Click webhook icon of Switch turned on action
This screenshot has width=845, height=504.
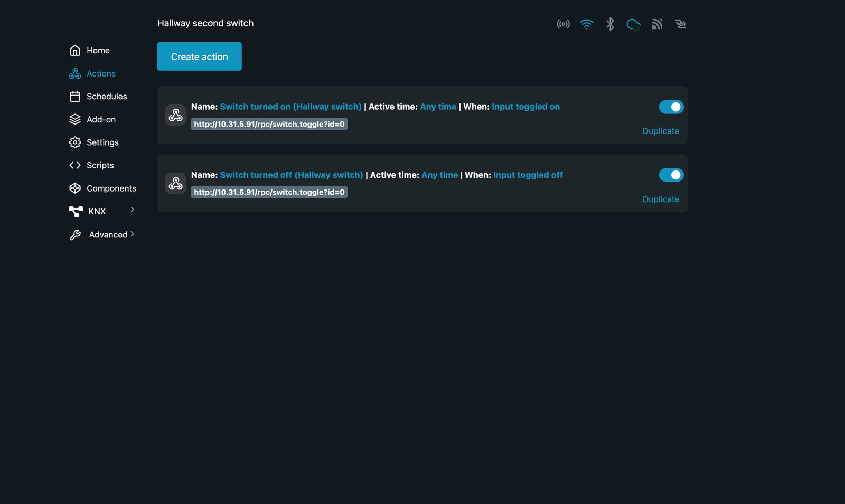tap(175, 115)
